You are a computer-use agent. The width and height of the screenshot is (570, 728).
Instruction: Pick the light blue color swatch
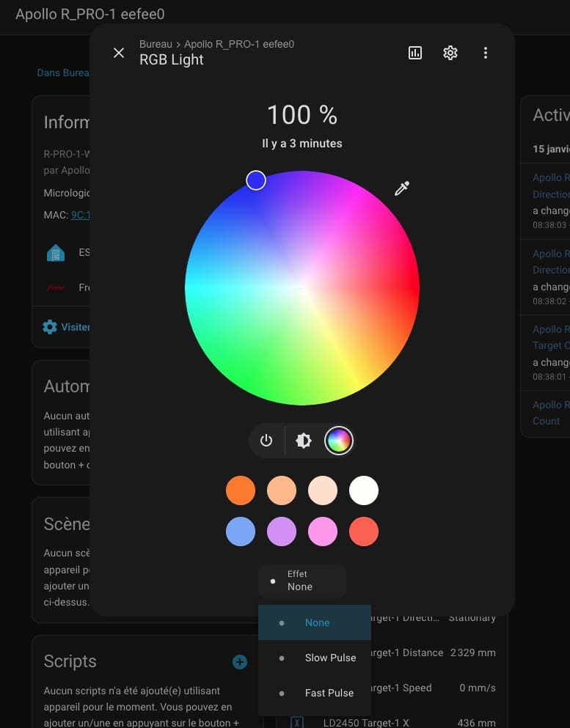tap(241, 532)
